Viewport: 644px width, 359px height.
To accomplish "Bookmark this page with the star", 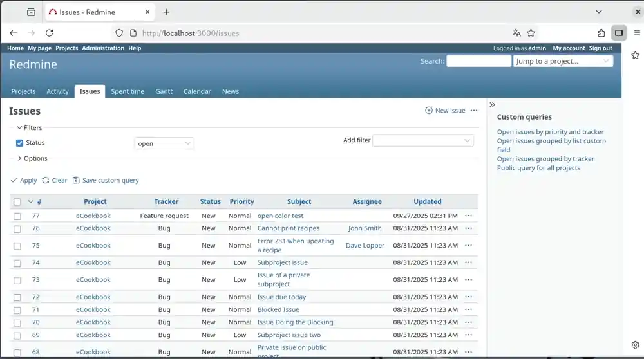I will pos(531,33).
